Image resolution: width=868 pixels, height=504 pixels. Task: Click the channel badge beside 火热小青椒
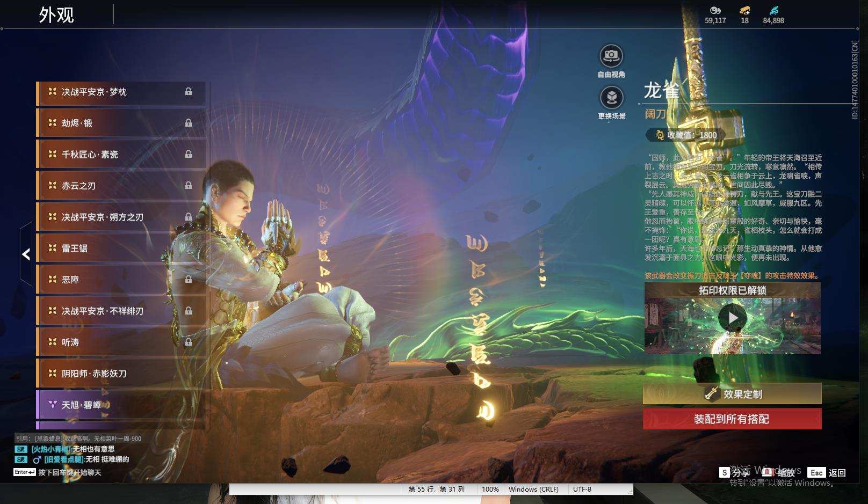21,449
